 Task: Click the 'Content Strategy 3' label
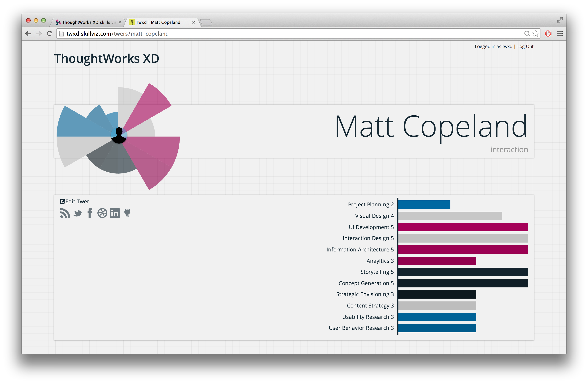[370, 306]
